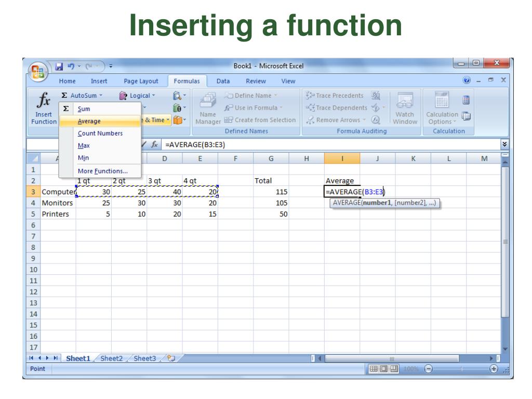Click the Excel Help question mark icon
The height and width of the screenshot is (399, 532).
(467, 81)
